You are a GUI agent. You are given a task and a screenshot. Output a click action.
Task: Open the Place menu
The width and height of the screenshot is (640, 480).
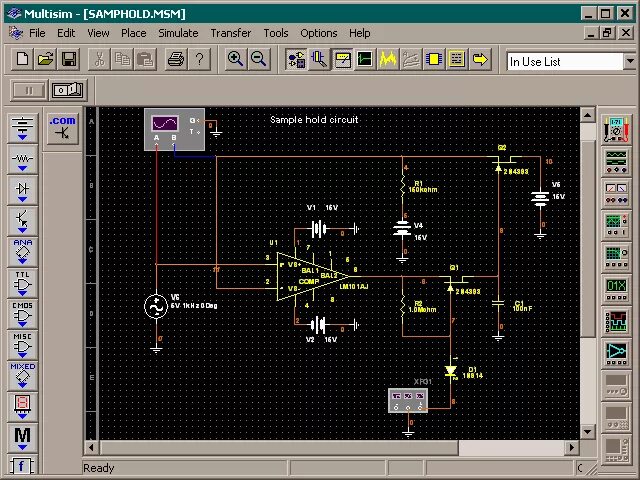click(133, 33)
